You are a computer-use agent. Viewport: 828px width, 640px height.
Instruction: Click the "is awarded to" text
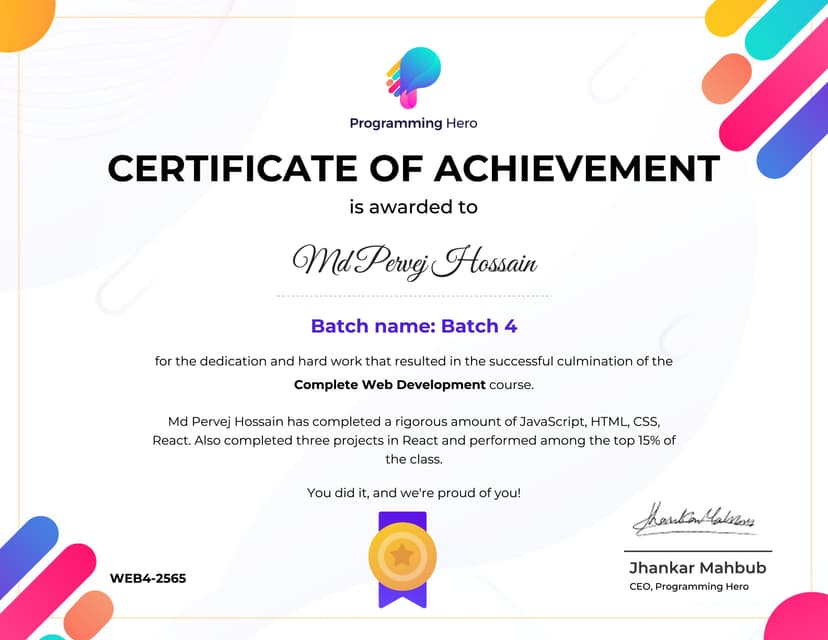(x=413, y=208)
